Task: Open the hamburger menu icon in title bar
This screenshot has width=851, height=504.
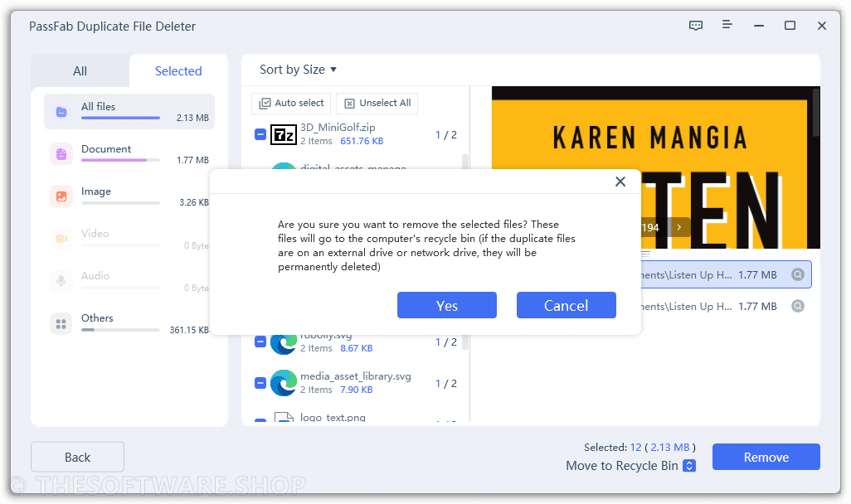Action: [x=727, y=24]
